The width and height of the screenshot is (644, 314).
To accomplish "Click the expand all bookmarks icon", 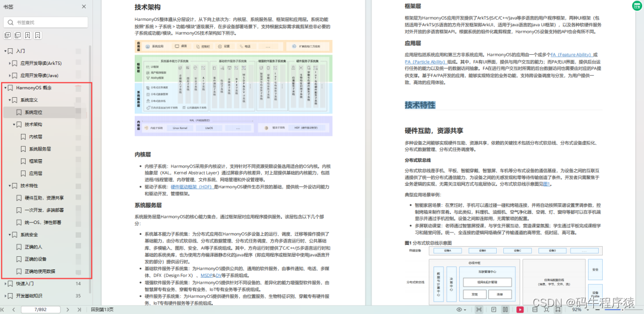I will (x=8, y=36).
